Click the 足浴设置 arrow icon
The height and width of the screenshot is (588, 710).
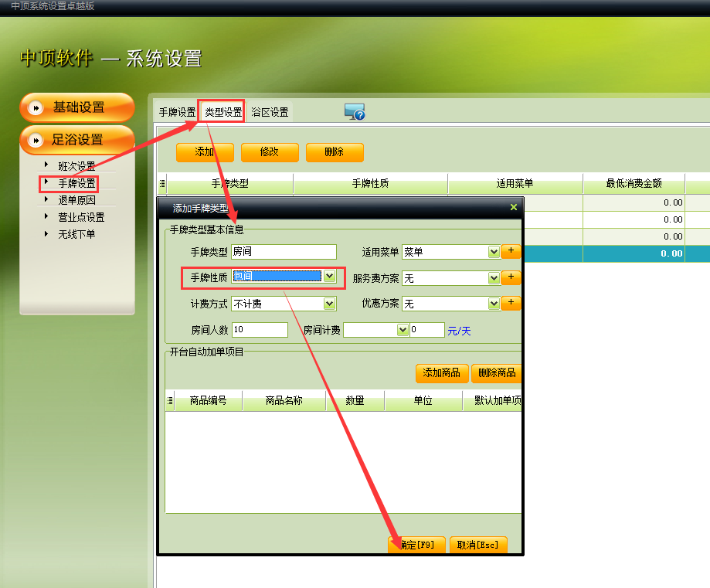tap(36, 140)
